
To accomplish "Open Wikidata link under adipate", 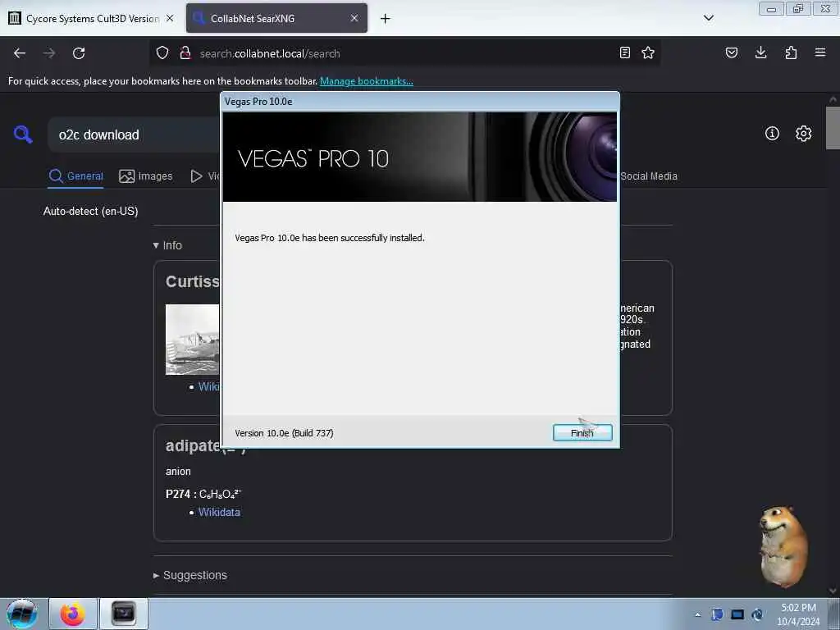I will (x=219, y=512).
